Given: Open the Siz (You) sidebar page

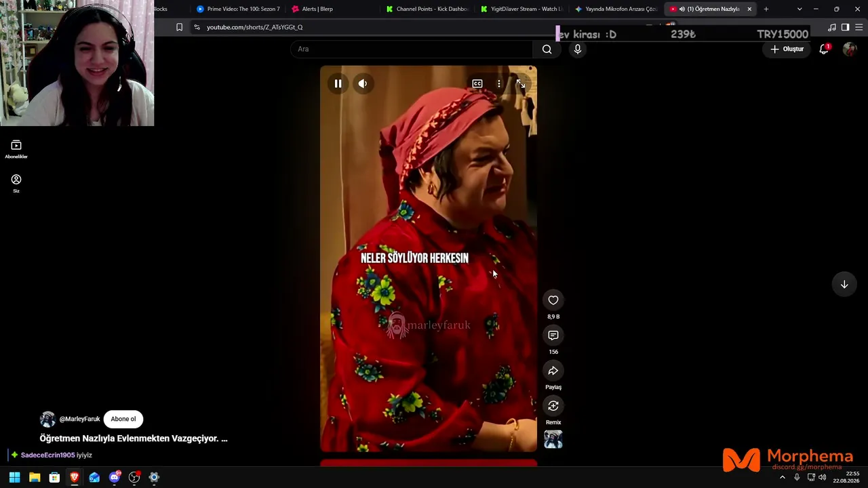Looking at the screenshot, I should coord(16,184).
